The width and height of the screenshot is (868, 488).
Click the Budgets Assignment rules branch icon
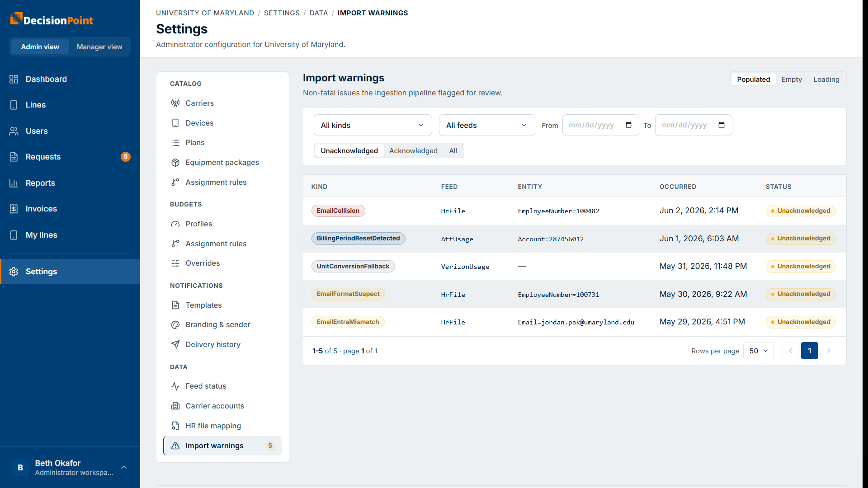tap(175, 244)
